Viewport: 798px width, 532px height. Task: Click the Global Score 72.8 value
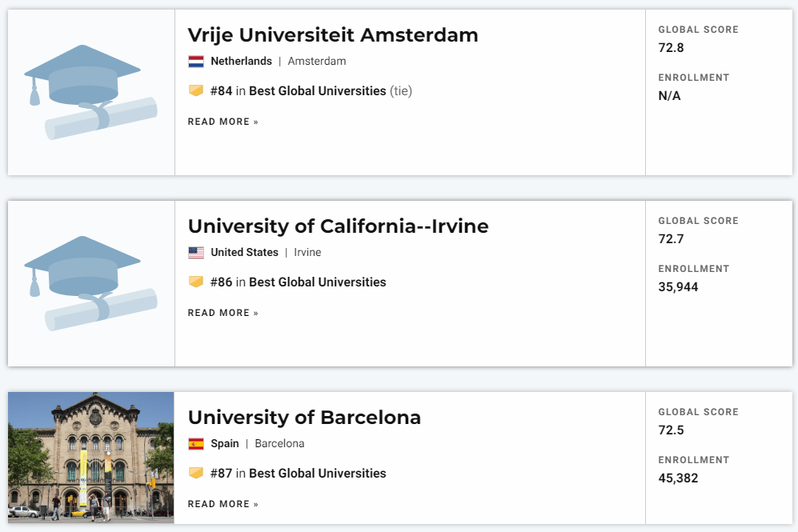[671, 48]
